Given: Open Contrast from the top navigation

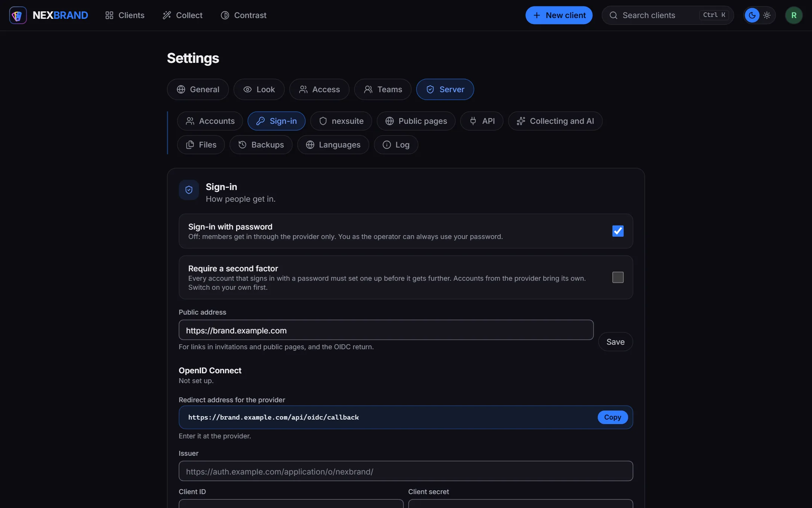Looking at the screenshot, I should [244, 15].
